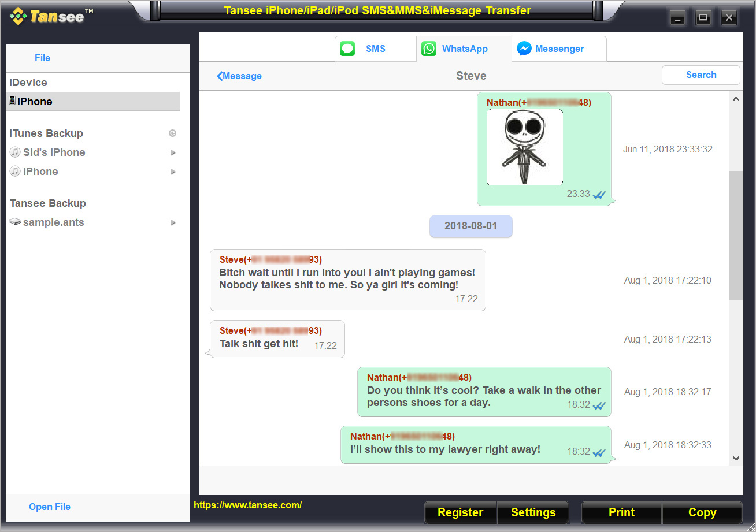Click the WhatsApp logo icon
This screenshot has width=756, height=532.
(x=429, y=49)
